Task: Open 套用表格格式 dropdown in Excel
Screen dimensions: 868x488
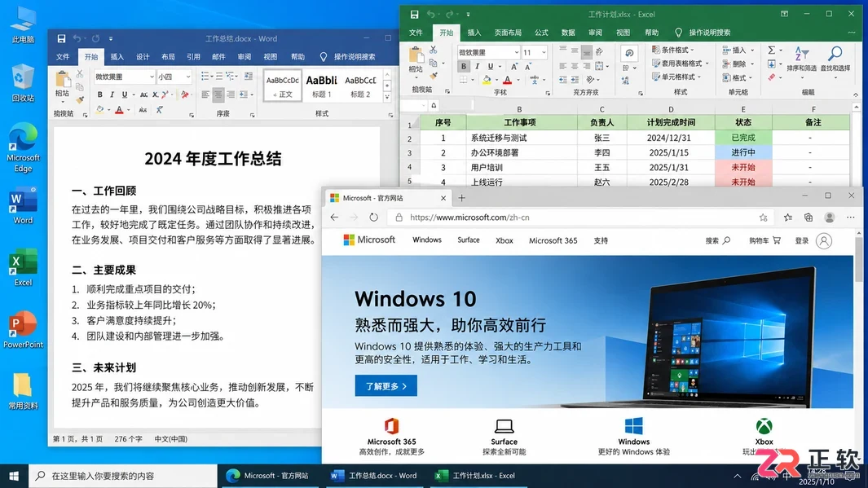Action: (x=681, y=64)
